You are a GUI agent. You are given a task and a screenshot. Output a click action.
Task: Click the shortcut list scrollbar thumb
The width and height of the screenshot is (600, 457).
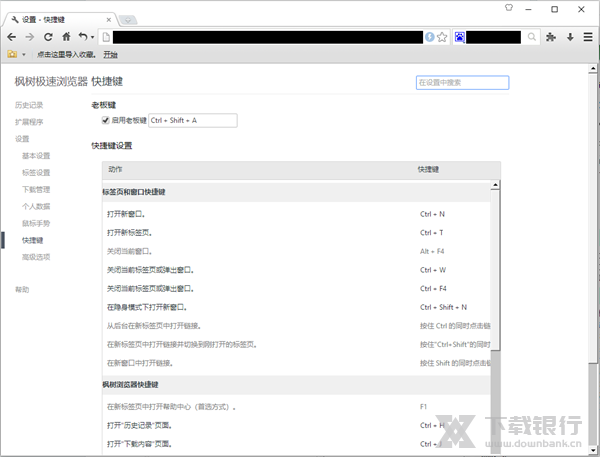495,270
